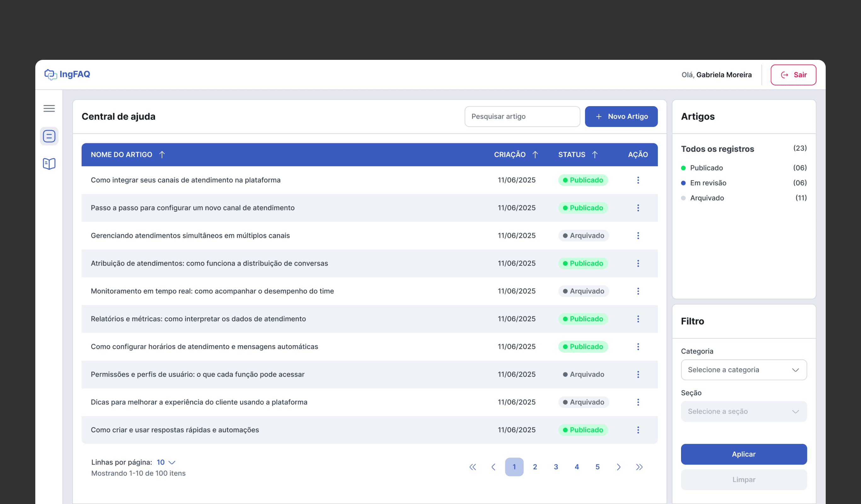Sort by Criação column arrow
861x504 pixels.
[535, 155]
